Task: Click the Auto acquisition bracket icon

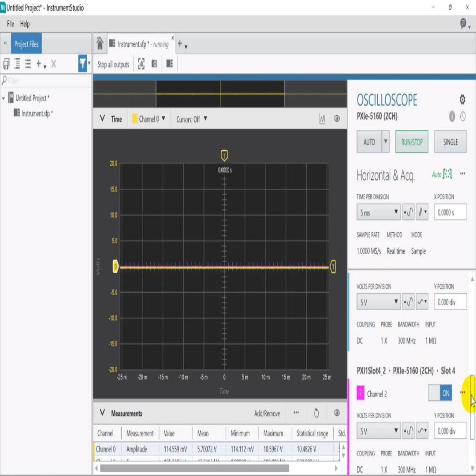Action: point(448,174)
